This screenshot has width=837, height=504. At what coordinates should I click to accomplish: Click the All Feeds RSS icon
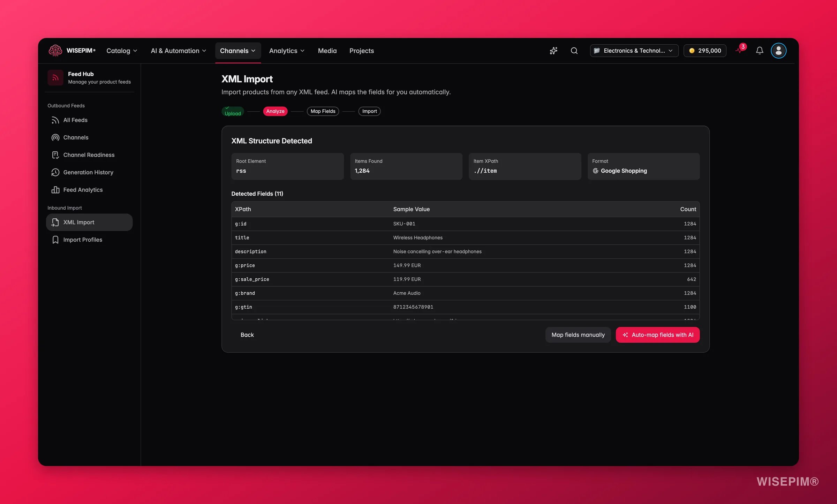55,120
